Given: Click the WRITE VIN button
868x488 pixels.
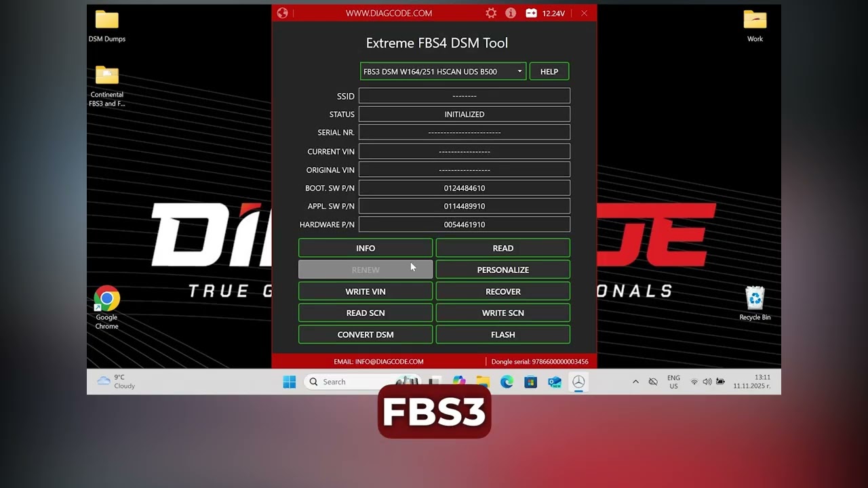Looking at the screenshot, I should pyautogui.click(x=366, y=291).
